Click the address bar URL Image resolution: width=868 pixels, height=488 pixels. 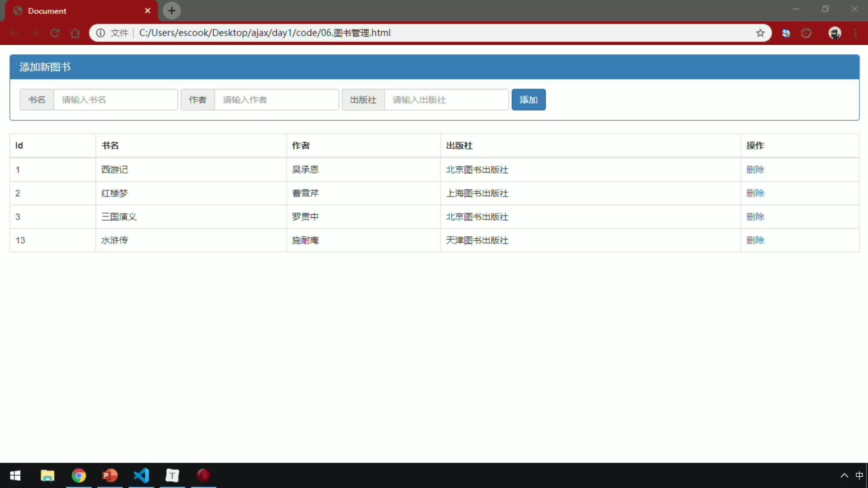(265, 33)
